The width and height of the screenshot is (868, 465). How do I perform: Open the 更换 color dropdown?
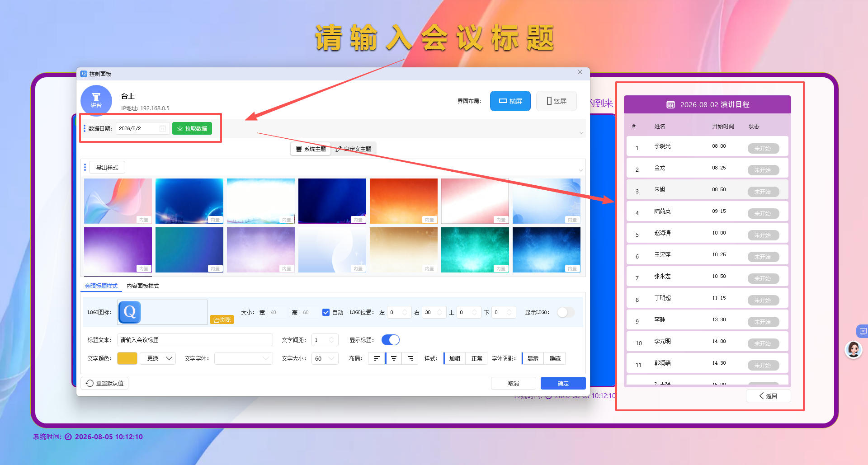click(157, 358)
